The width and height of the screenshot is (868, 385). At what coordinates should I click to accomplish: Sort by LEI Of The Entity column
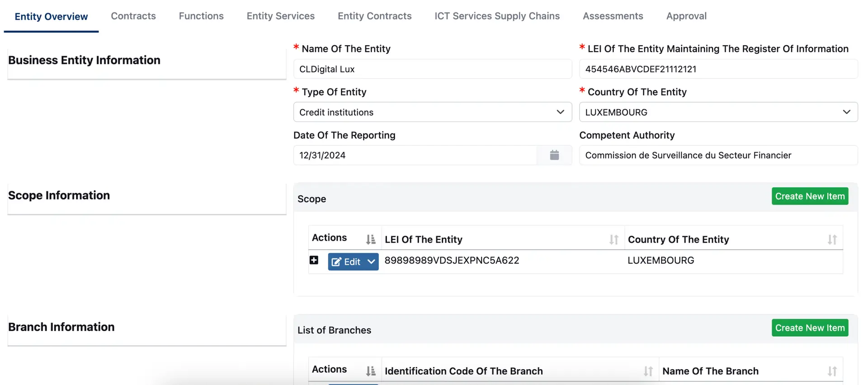click(613, 239)
